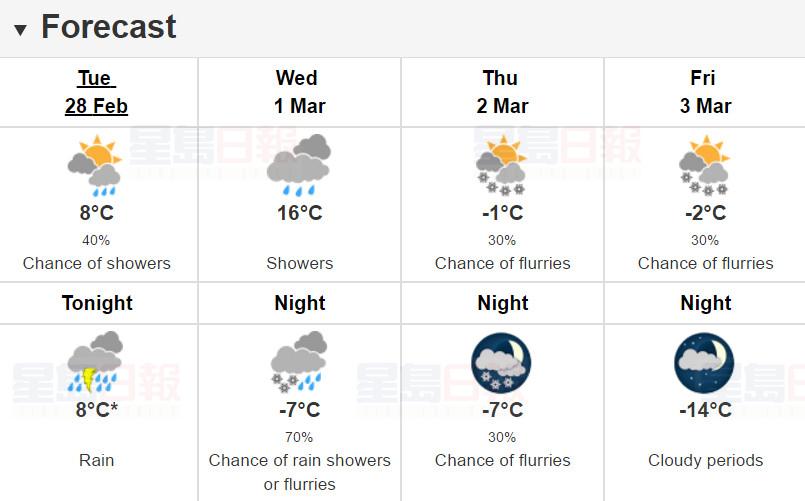Click the 8°C* Tonight temperature
Image resolution: width=805 pixels, height=501 pixels.
[x=97, y=410]
